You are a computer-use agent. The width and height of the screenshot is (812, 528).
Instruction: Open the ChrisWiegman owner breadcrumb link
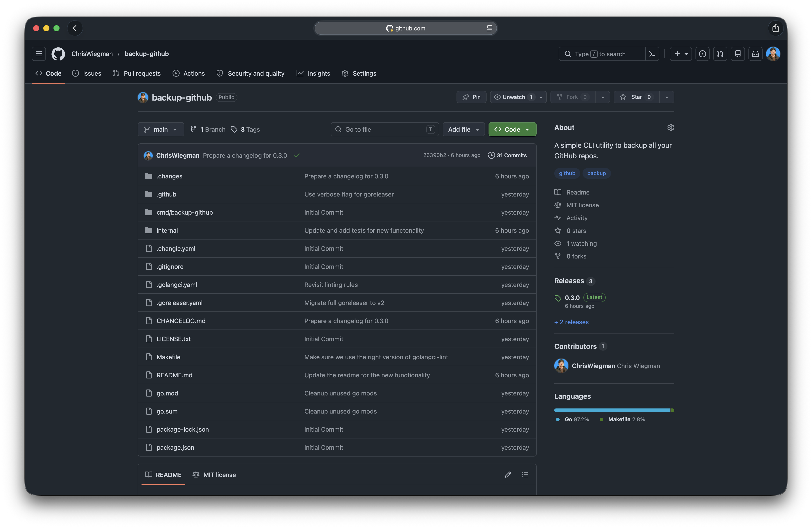pyautogui.click(x=92, y=54)
